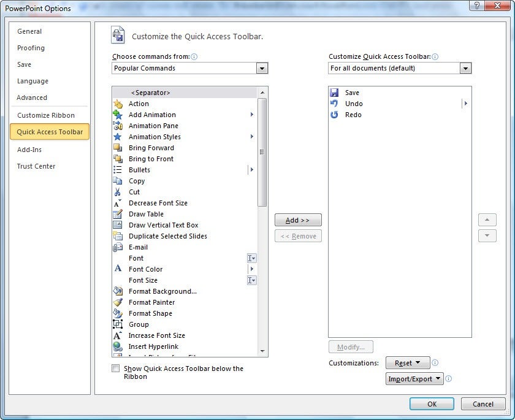Click the Customize Quick Access Toolbar info icon
Image resolution: width=515 pixels, height=420 pixels.
(x=435, y=57)
